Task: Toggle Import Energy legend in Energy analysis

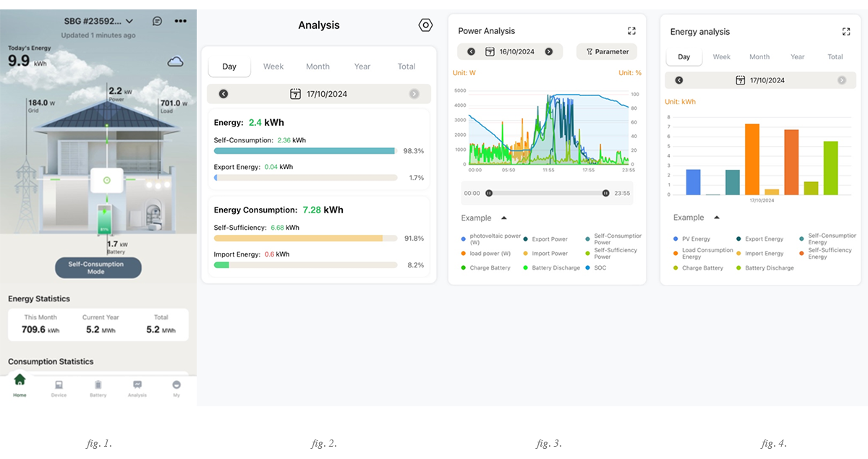Action: click(x=759, y=254)
